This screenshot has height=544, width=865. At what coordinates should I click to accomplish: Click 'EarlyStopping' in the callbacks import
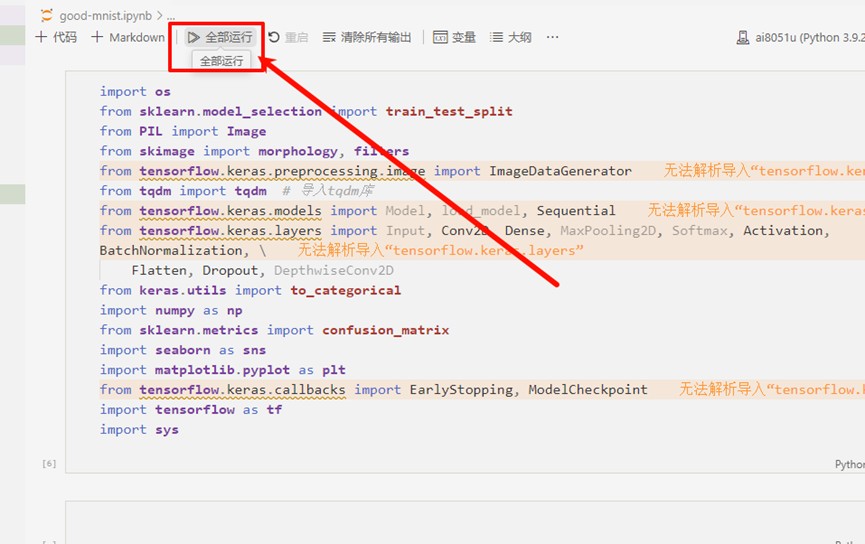click(x=461, y=390)
